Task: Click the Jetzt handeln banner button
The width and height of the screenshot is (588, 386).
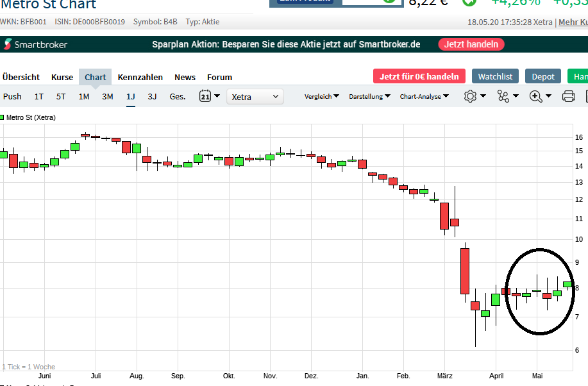Action: click(x=471, y=44)
